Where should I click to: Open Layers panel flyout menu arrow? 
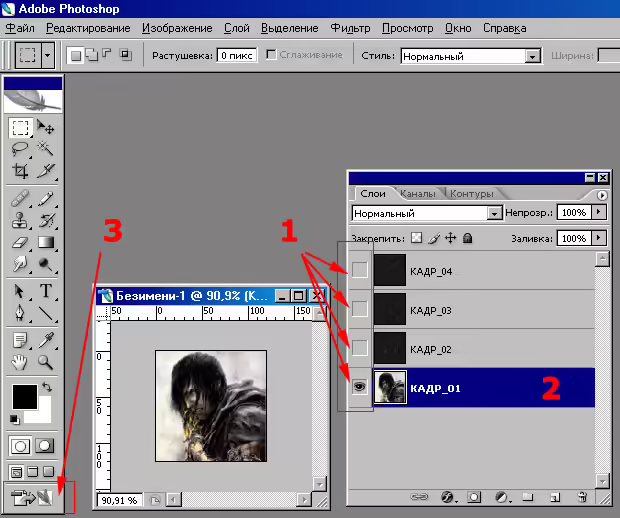coord(602,195)
